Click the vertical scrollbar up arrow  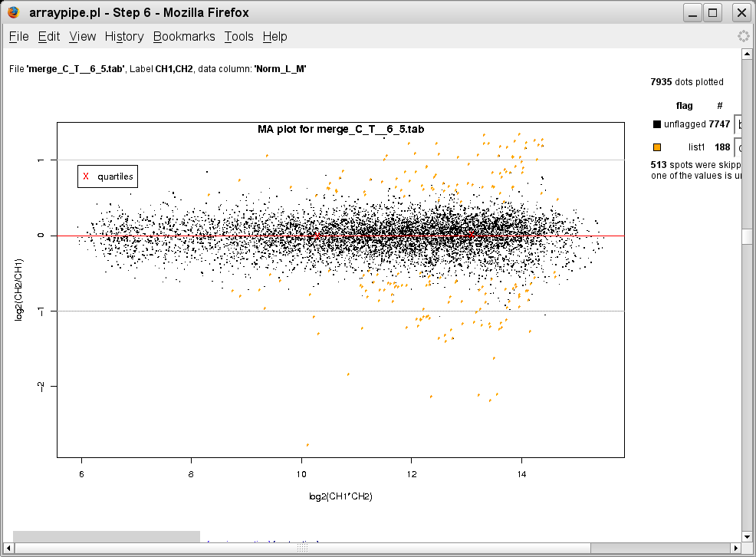tap(747, 54)
